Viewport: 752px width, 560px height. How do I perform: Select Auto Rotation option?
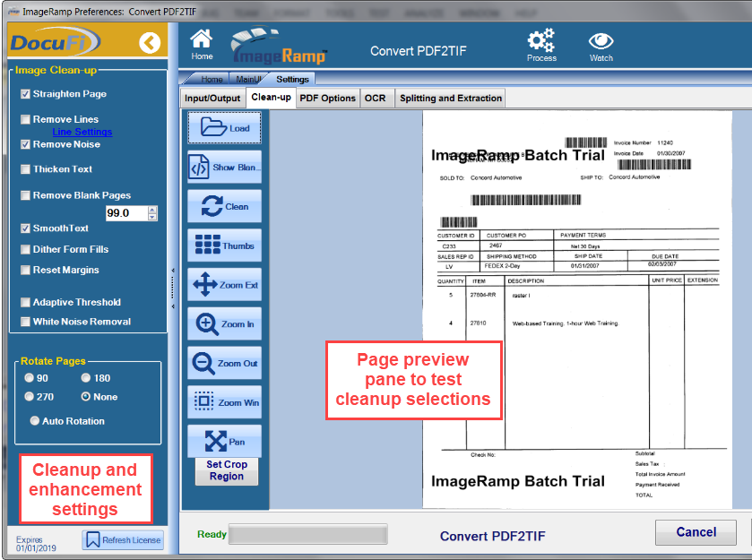(35, 420)
